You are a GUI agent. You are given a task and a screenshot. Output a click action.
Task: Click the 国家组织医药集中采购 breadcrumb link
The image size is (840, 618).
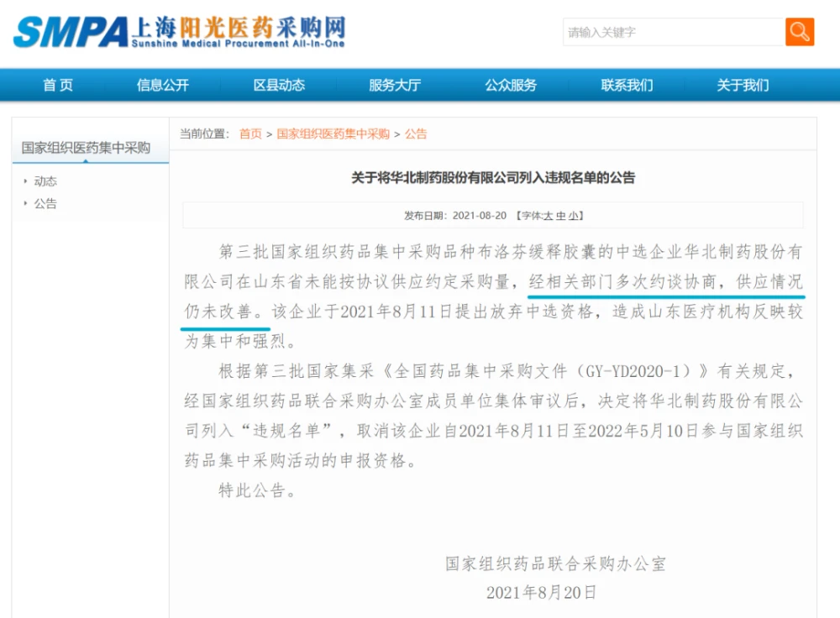click(333, 134)
